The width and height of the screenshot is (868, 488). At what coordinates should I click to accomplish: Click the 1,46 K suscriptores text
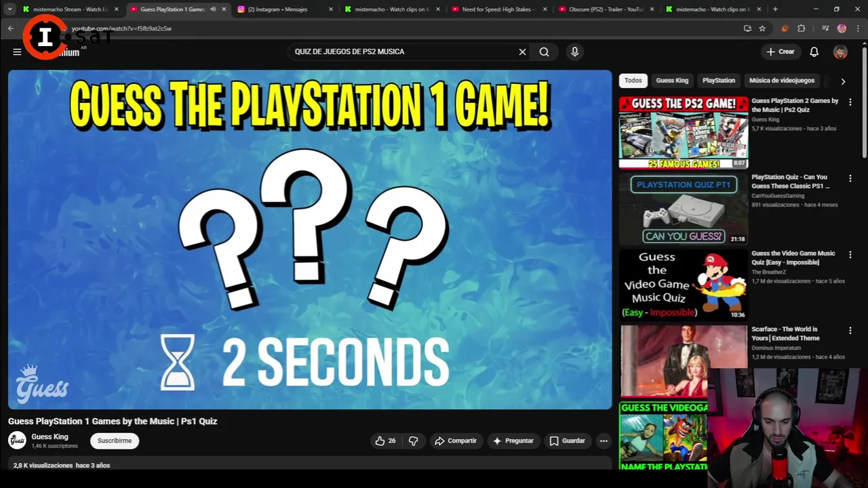pyautogui.click(x=54, y=446)
